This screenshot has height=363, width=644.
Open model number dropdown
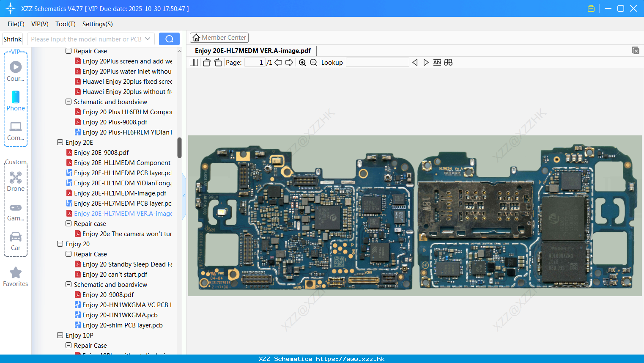tap(148, 39)
